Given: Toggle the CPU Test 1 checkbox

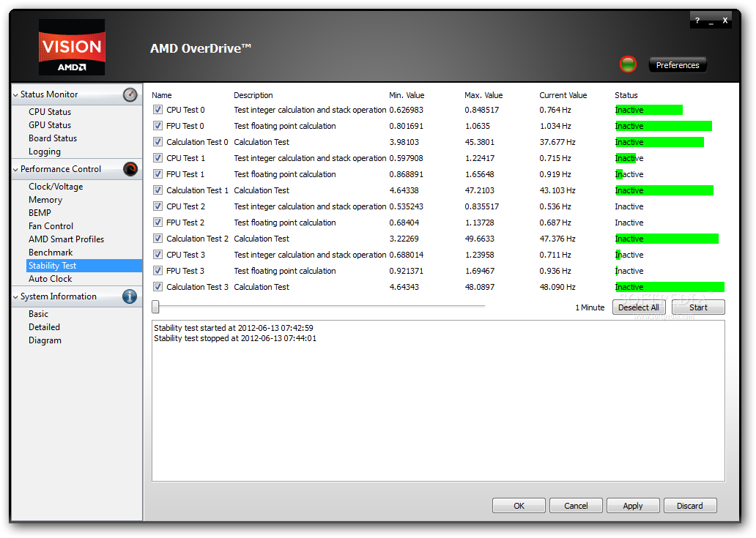Looking at the screenshot, I should tap(157, 158).
